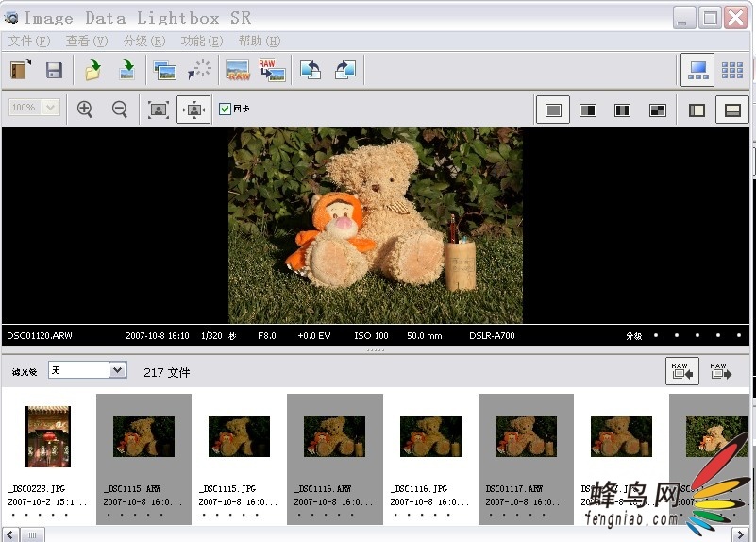The width and height of the screenshot is (756, 542).
Task: Click the Zoom In magnifier icon
Action: [x=85, y=109]
